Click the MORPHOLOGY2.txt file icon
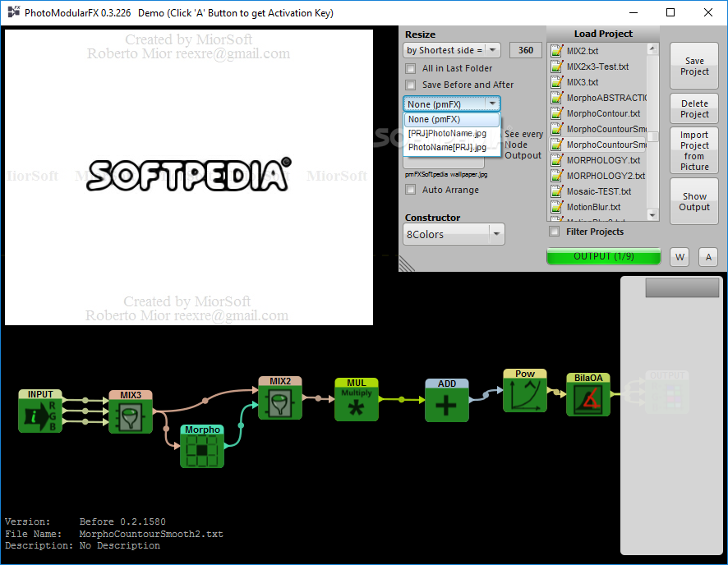728x565 pixels. click(556, 176)
